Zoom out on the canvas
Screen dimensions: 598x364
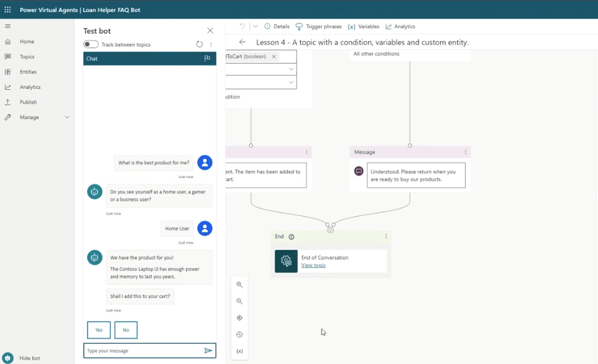(240, 301)
